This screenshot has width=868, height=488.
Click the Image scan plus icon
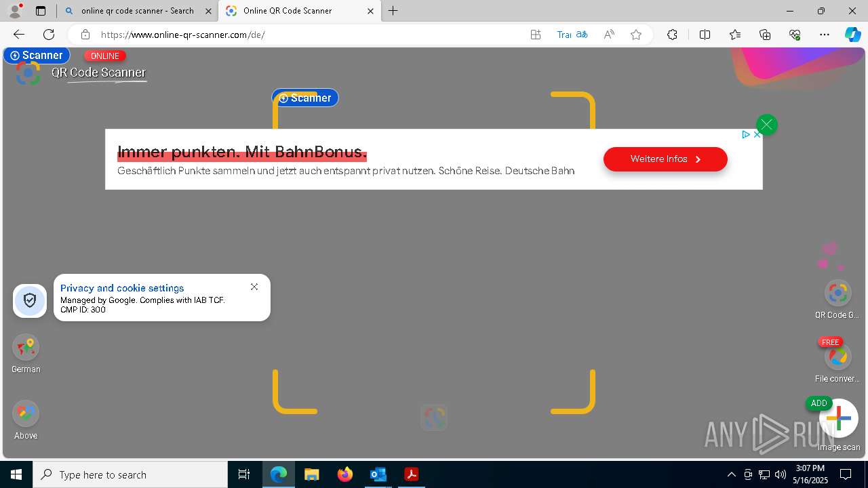(839, 418)
